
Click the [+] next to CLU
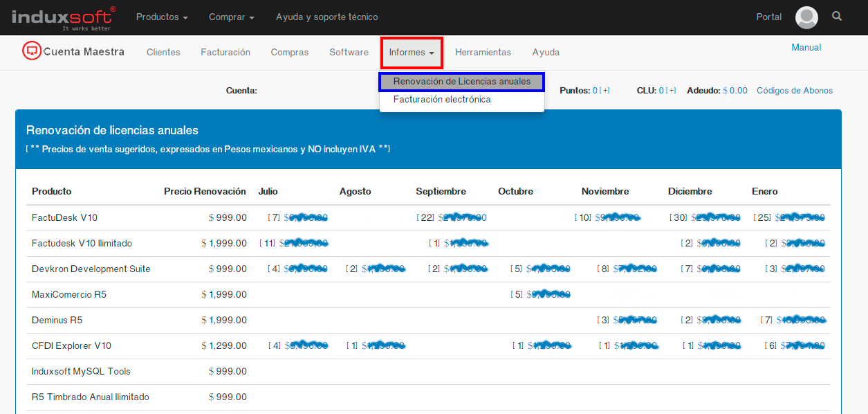coord(672,91)
